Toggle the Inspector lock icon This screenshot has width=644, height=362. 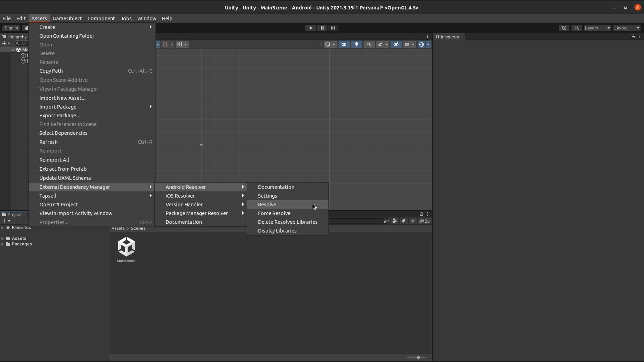point(633,36)
